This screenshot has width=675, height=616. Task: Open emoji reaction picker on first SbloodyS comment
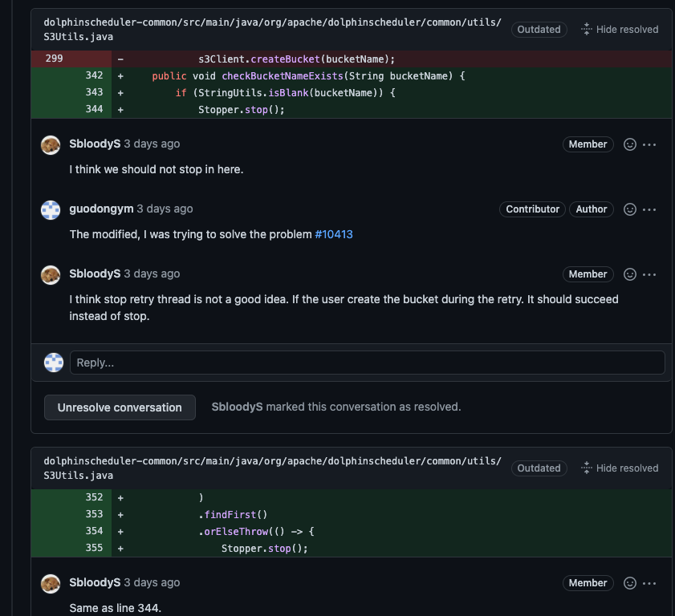coord(629,144)
